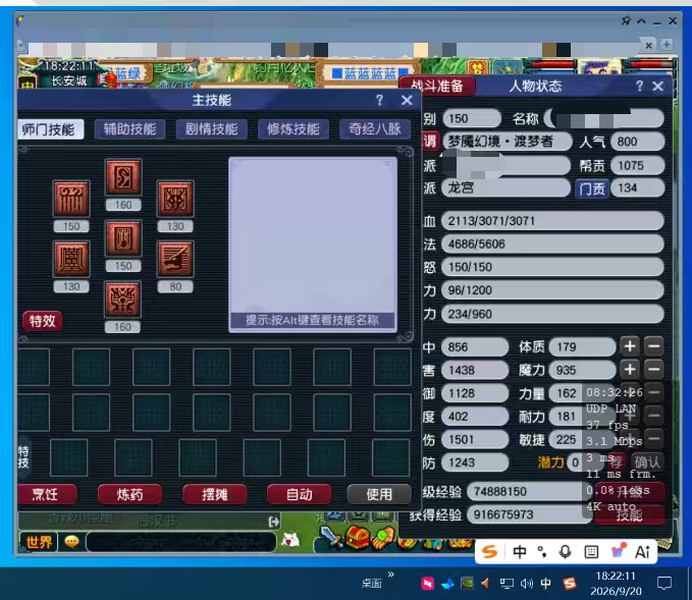Decrease 魔力 with the minus button

coord(654,370)
